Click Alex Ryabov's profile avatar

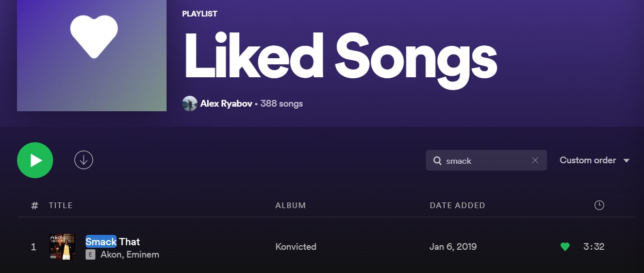click(x=190, y=104)
